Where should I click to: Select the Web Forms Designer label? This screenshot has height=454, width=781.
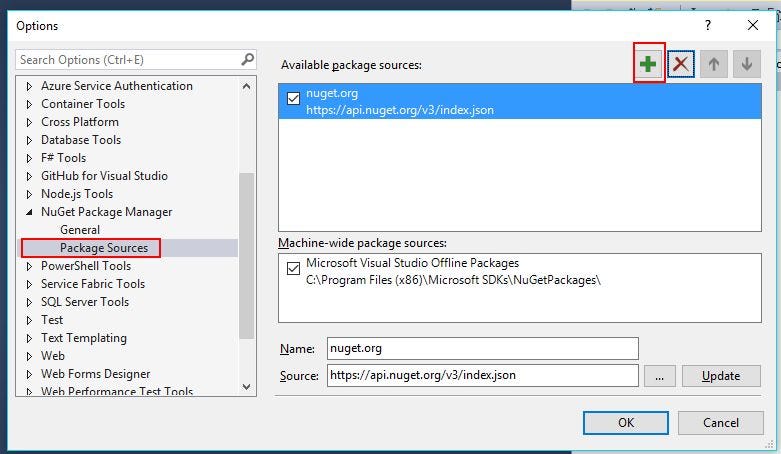[95, 374]
